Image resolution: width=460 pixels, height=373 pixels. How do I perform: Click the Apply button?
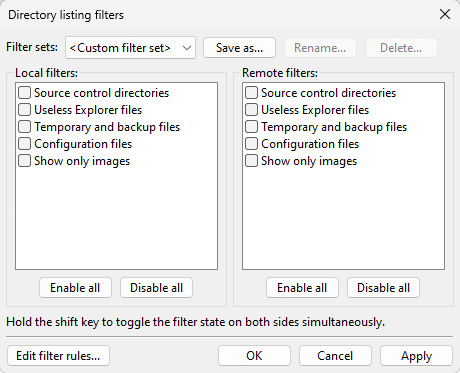[x=416, y=356]
